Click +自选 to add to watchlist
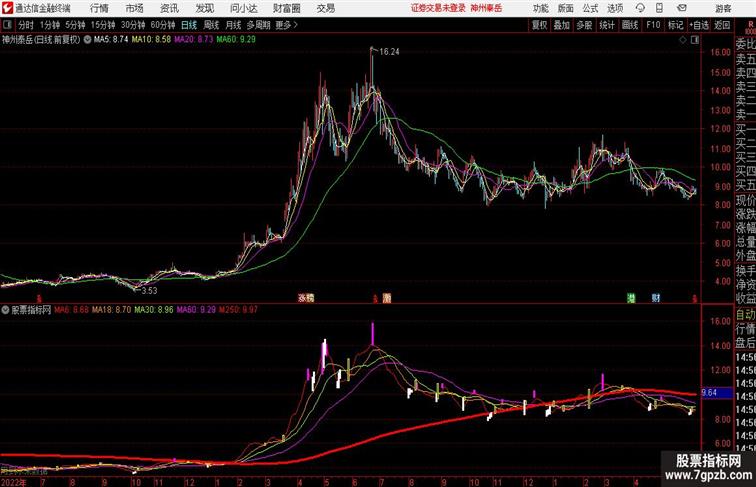 click(x=699, y=25)
